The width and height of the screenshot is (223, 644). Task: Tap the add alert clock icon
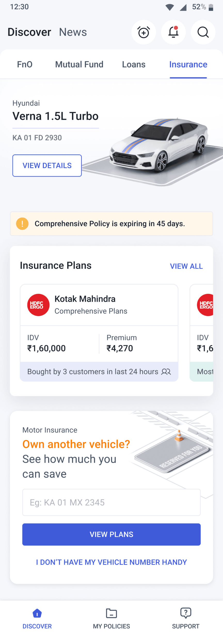pyautogui.click(x=144, y=32)
